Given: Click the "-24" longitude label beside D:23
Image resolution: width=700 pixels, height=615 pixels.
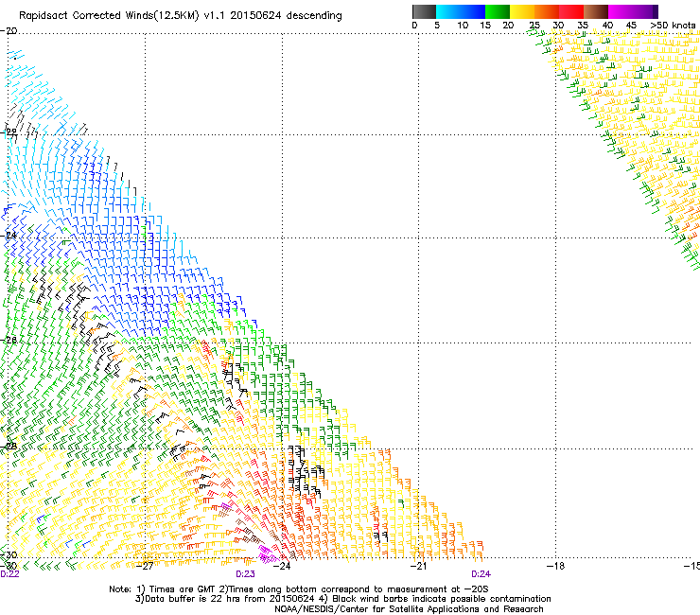Looking at the screenshot, I should [281, 566].
